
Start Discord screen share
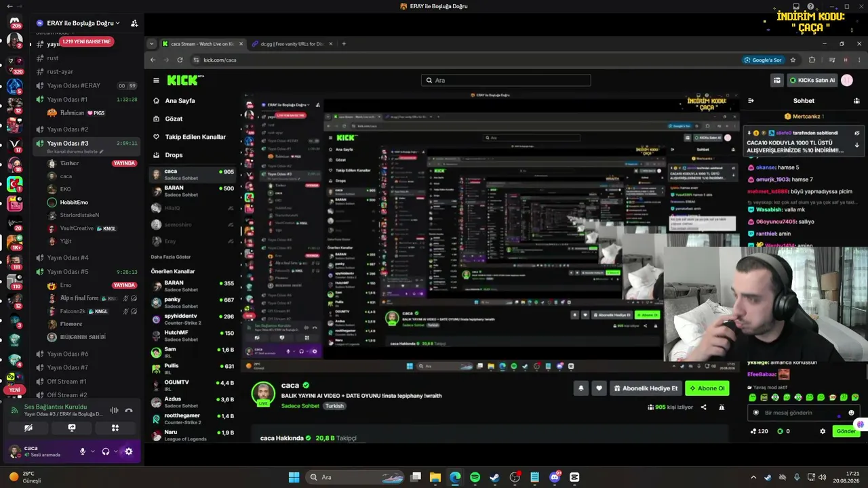(71, 428)
